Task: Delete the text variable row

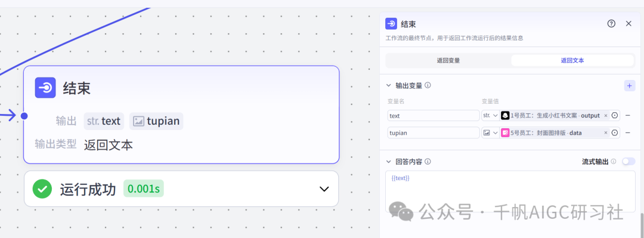Action: pos(627,116)
